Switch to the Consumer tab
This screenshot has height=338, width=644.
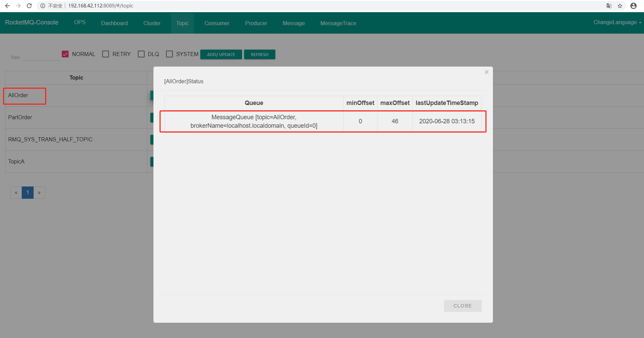point(217,23)
